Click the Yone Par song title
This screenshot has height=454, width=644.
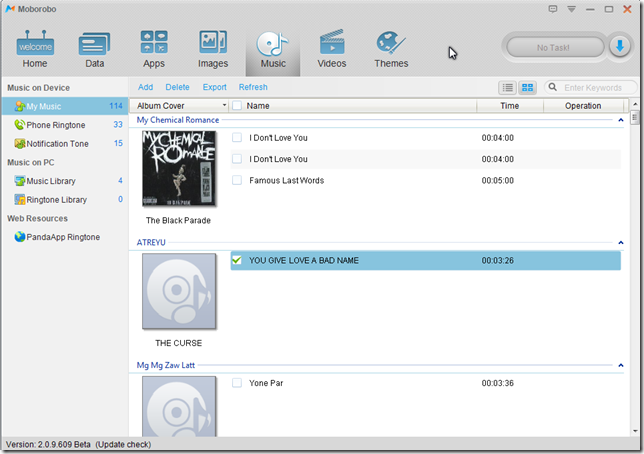(x=266, y=383)
